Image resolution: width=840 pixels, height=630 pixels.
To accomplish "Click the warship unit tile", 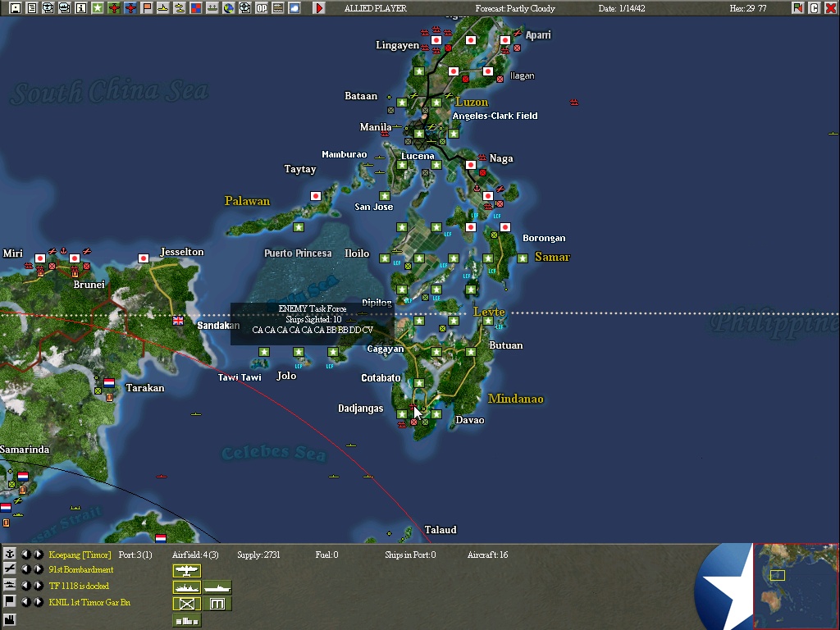I will pyautogui.click(x=187, y=587).
